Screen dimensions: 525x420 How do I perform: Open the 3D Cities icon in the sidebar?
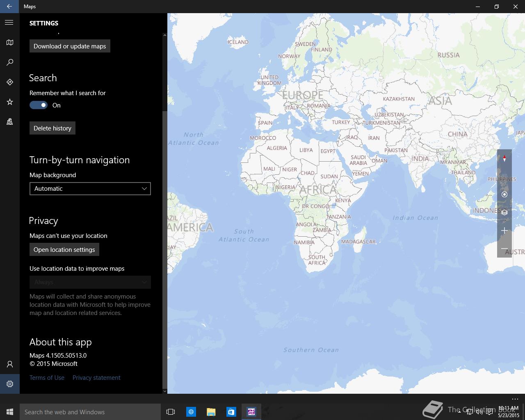point(9,121)
